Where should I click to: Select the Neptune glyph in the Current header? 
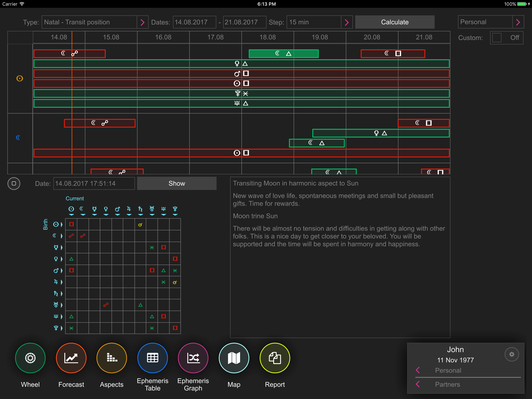[x=164, y=209]
